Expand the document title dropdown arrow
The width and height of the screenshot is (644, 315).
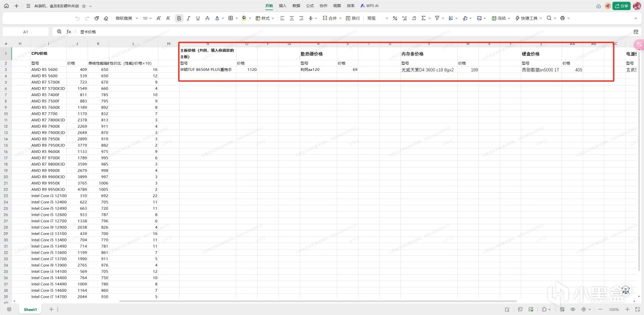point(90,6)
